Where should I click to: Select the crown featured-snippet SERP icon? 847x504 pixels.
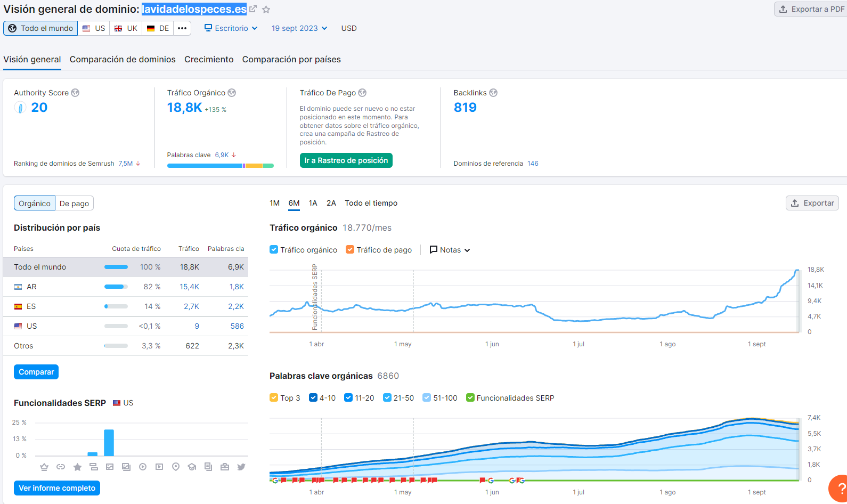(x=44, y=467)
